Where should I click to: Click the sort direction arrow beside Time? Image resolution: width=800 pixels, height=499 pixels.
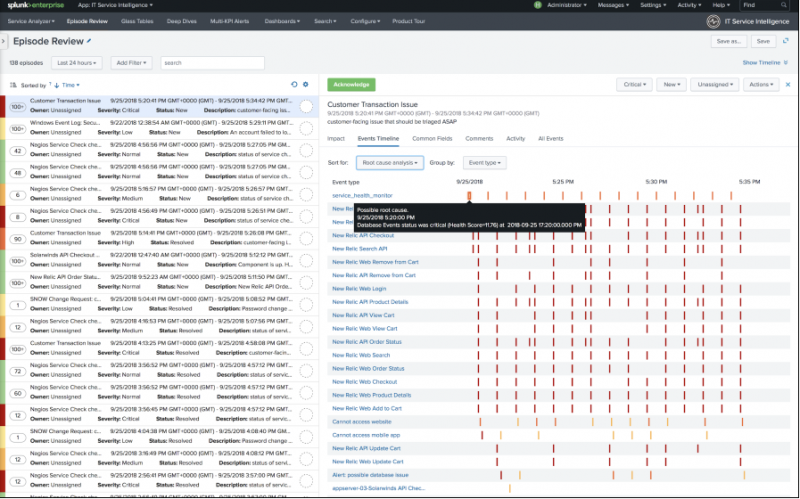click(57, 85)
